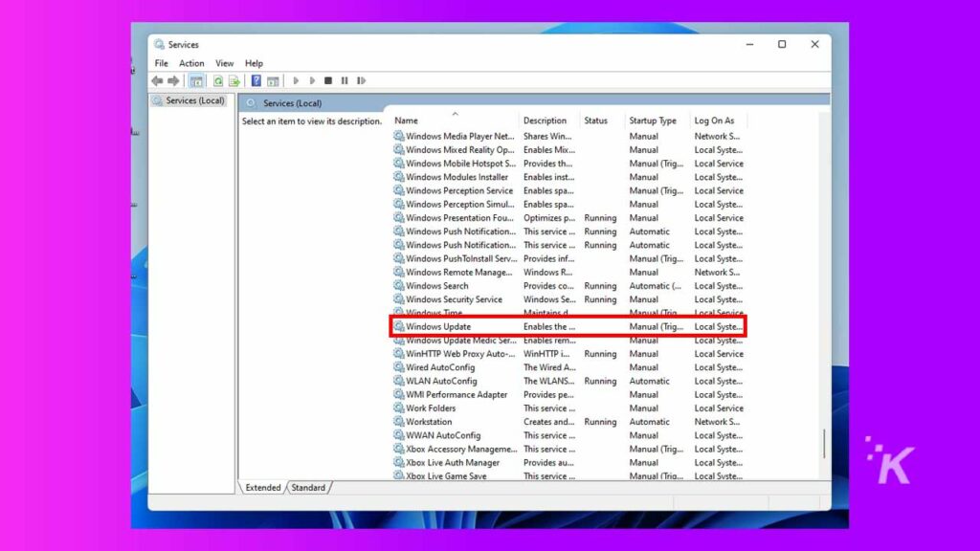Open the Help menu
Image resolution: width=980 pixels, height=551 pixels.
[254, 63]
